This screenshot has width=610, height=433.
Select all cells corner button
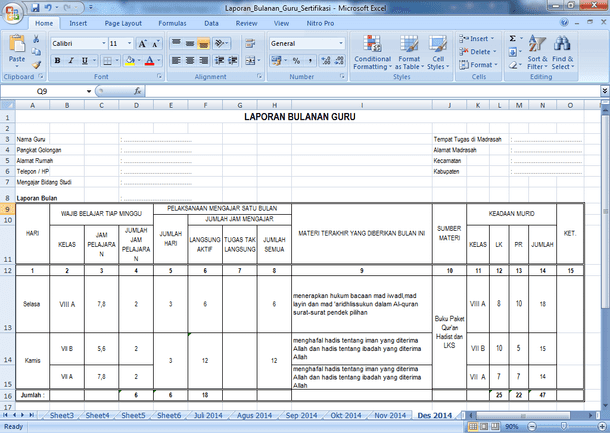click(x=8, y=105)
